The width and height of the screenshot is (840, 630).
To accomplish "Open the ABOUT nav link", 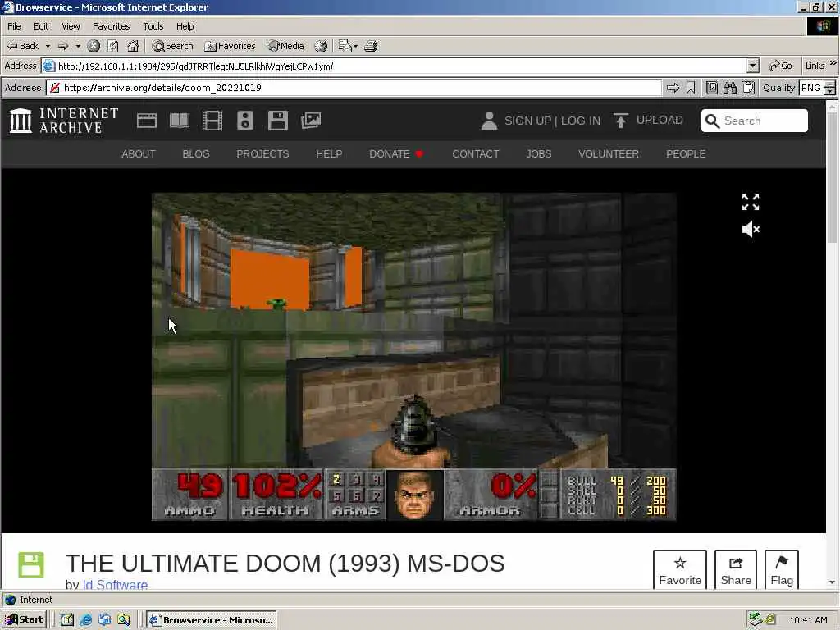I will (138, 153).
